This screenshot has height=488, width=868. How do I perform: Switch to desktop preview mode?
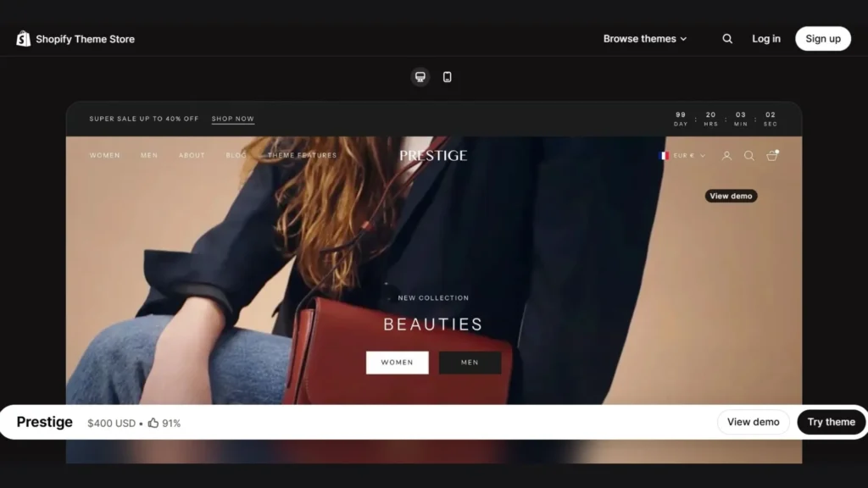pyautogui.click(x=420, y=77)
